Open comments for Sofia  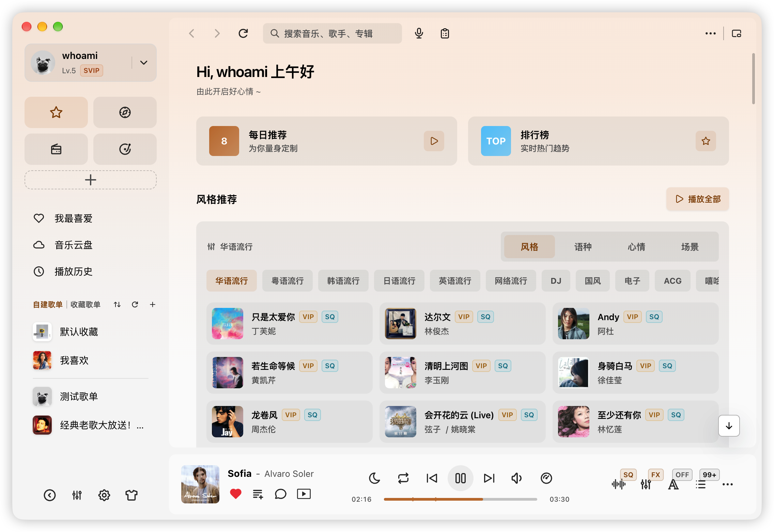tap(281, 494)
